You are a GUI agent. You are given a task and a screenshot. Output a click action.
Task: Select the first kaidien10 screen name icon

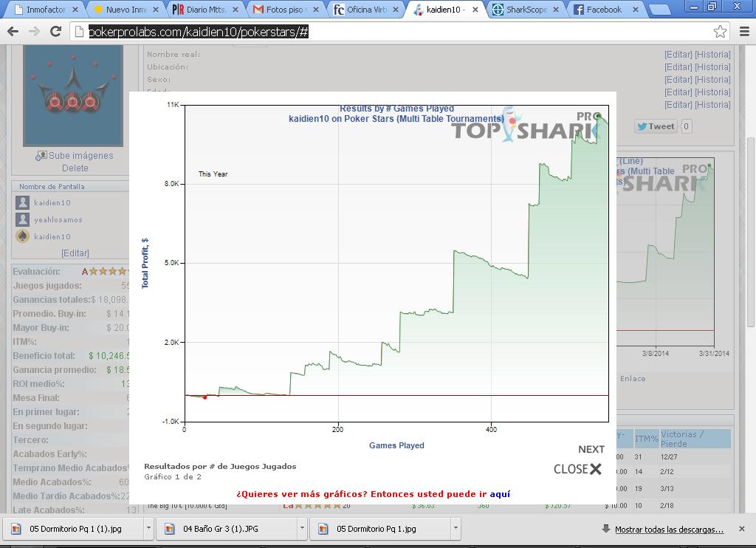22,202
